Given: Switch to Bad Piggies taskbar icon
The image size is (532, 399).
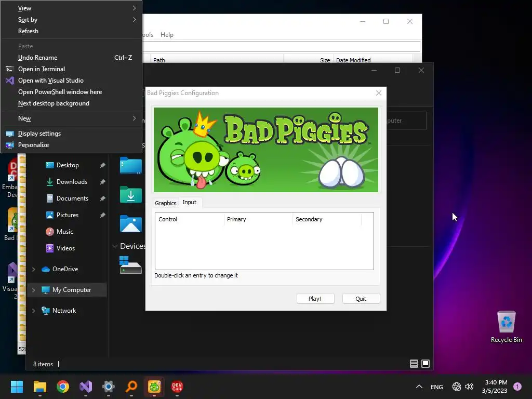Looking at the screenshot, I should [x=154, y=386].
